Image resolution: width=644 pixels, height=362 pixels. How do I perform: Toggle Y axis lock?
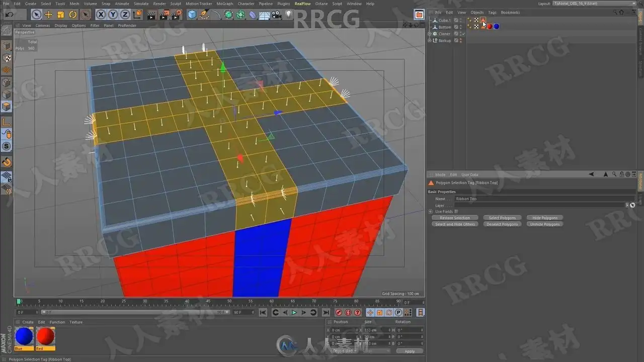113,15
